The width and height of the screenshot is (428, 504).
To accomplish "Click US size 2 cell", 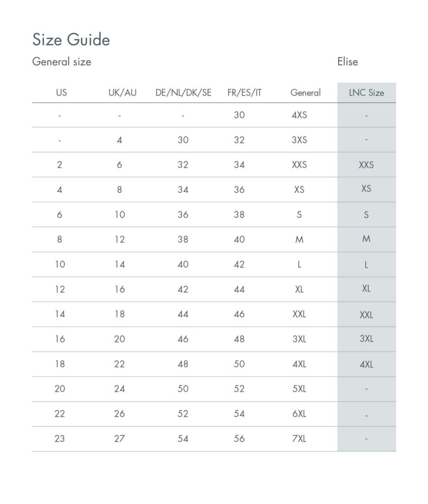I will coord(60,165).
